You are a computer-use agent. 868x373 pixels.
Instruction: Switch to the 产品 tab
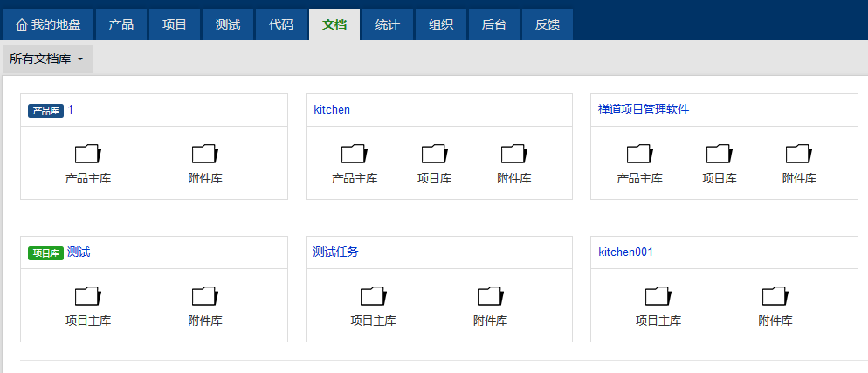pos(121,25)
